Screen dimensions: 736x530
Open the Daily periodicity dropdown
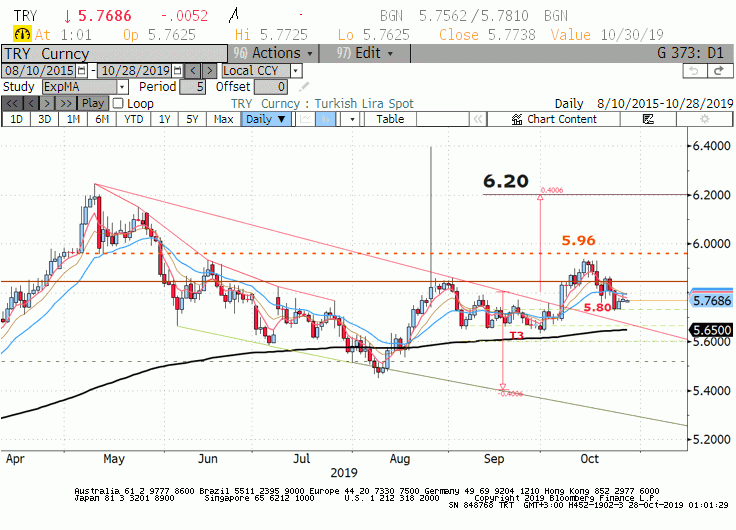(267, 119)
